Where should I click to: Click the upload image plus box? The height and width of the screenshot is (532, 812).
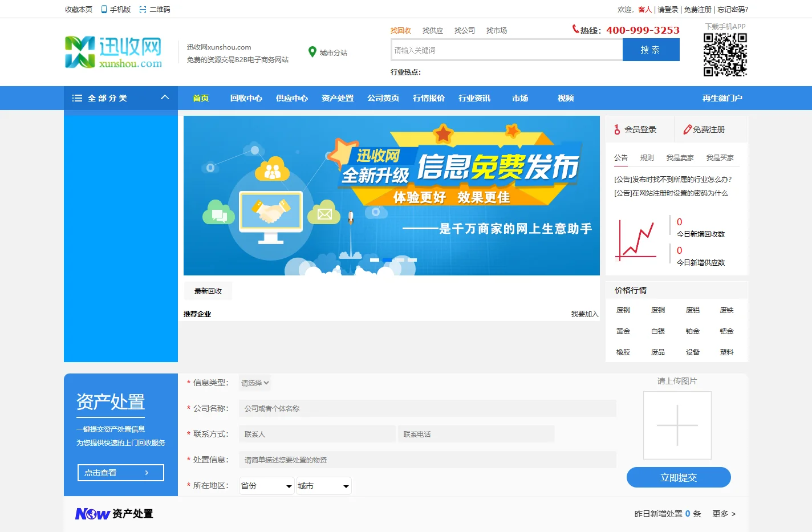(x=677, y=425)
